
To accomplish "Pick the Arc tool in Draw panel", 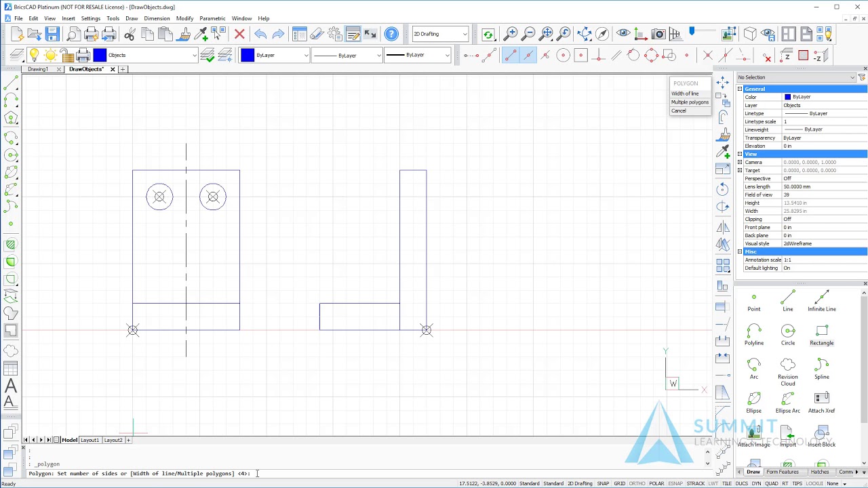I will coord(753,368).
